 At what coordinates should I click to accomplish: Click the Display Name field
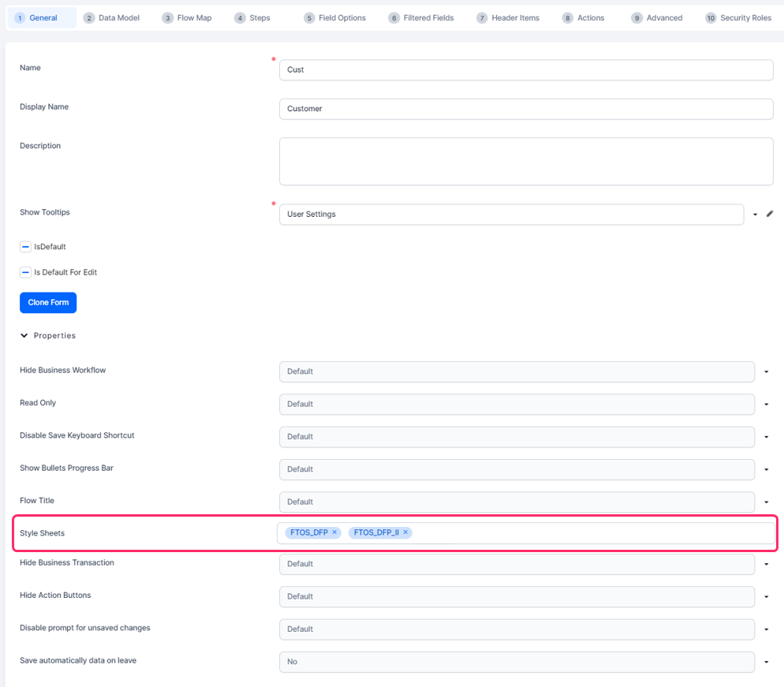[x=525, y=108]
